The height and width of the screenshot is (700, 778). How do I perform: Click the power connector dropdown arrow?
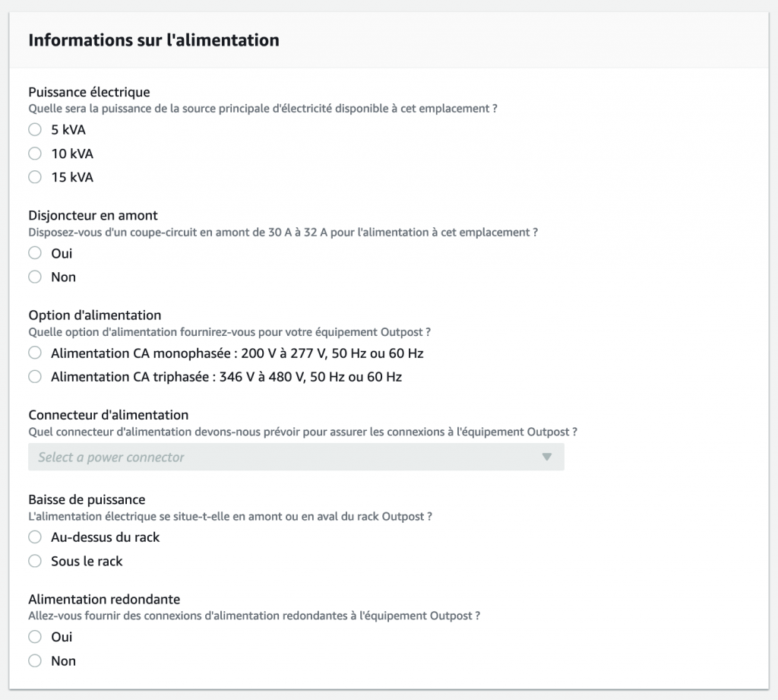(547, 457)
